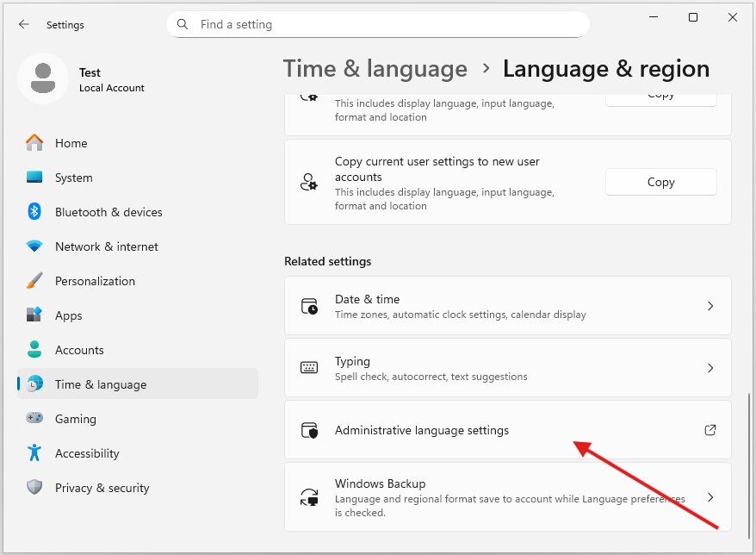Open Accounts settings label
Image resolution: width=756 pixels, height=555 pixels.
click(x=79, y=350)
